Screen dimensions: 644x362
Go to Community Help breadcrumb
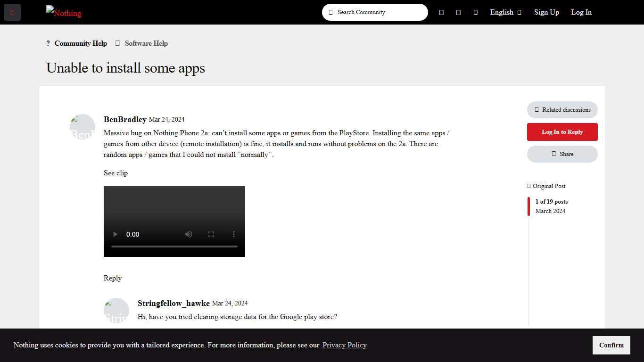(80, 43)
